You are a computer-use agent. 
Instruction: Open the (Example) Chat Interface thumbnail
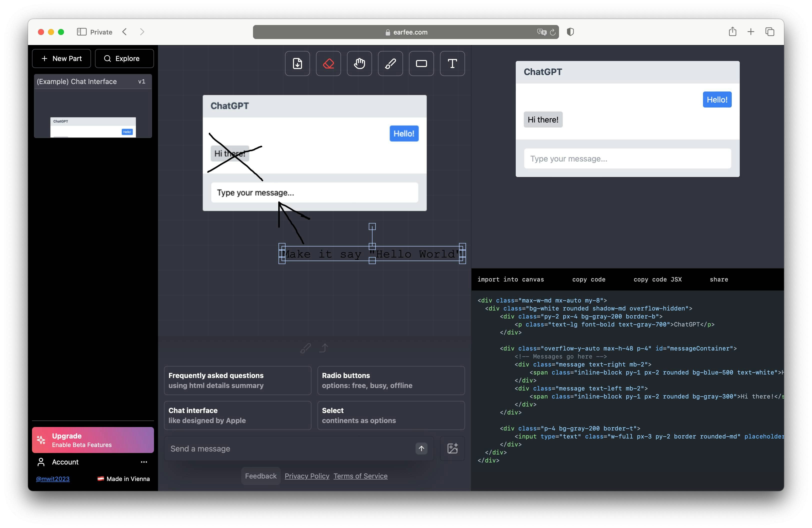93,106
